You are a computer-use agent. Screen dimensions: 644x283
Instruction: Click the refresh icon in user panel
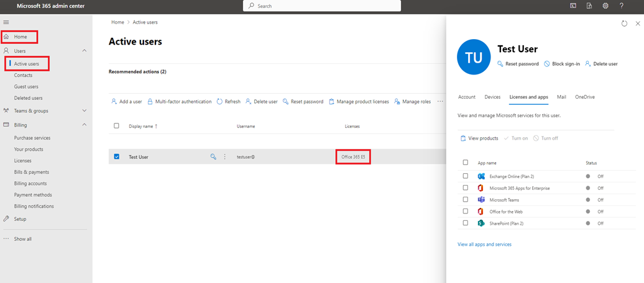click(624, 24)
